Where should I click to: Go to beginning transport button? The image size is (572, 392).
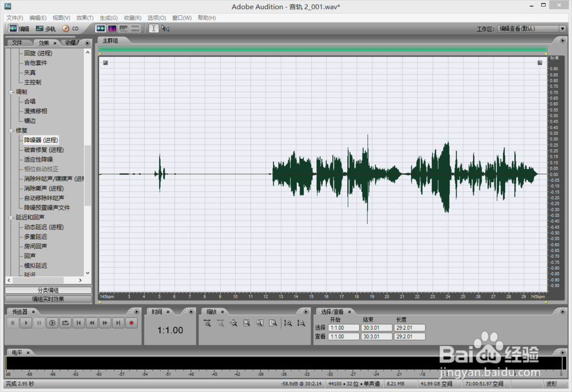point(78,323)
